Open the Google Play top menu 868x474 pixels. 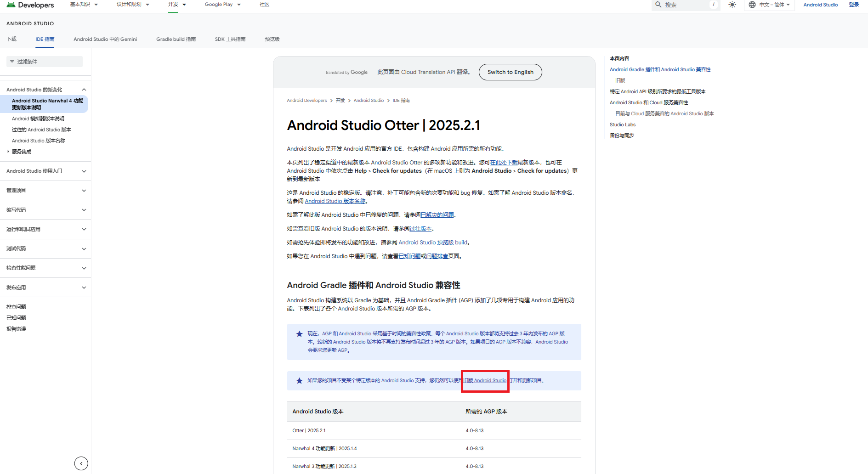223,4
